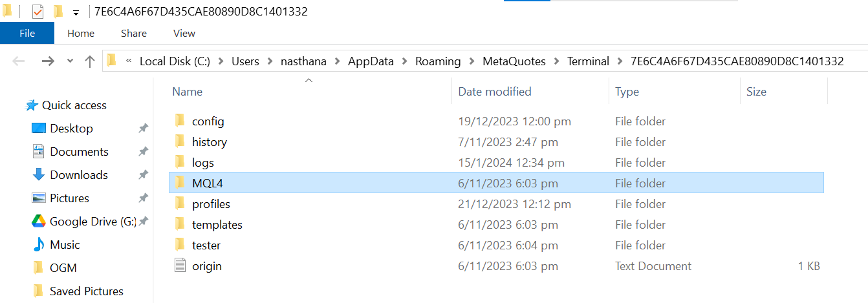This screenshot has height=303, width=868.
Task: Select the tester folder icon
Action: pos(180,245)
